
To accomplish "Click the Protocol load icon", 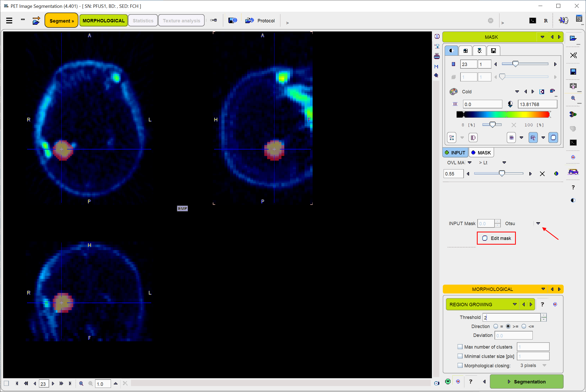I will point(249,21).
